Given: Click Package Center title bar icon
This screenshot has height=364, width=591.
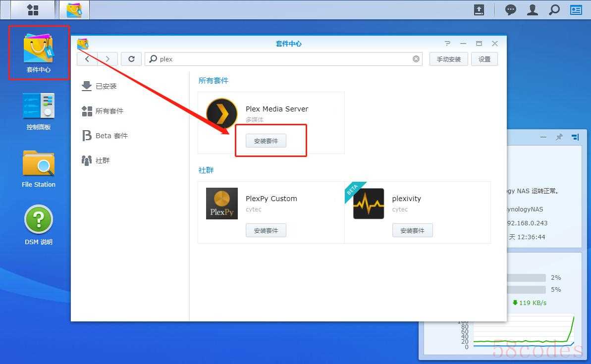Looking at the screenshot, I should (x=83, y=44).
